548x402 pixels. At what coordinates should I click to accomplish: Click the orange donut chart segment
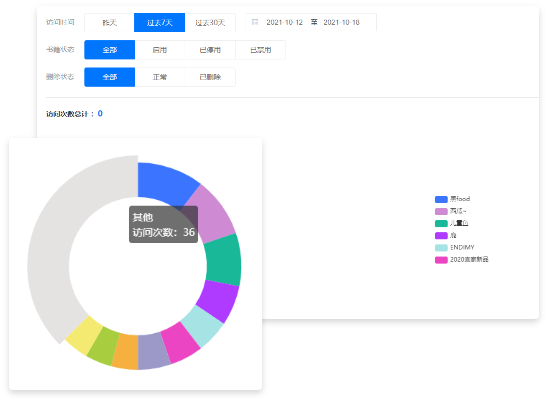(127, 351)
